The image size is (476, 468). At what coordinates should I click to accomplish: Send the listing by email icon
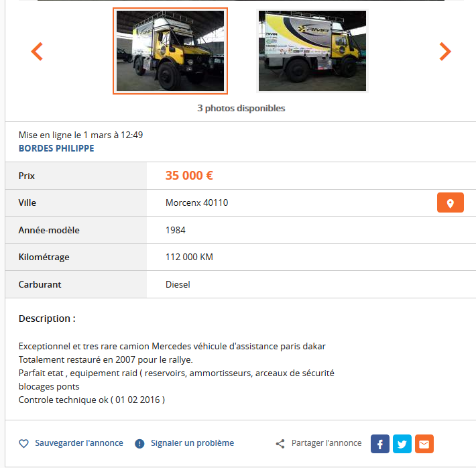[x=424, y=444]
